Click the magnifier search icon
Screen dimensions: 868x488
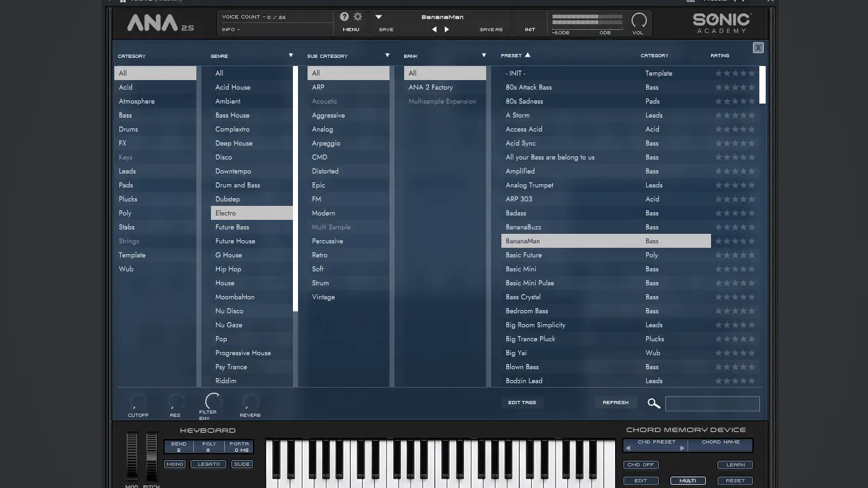pyautogui.click(x=654, y=403)
